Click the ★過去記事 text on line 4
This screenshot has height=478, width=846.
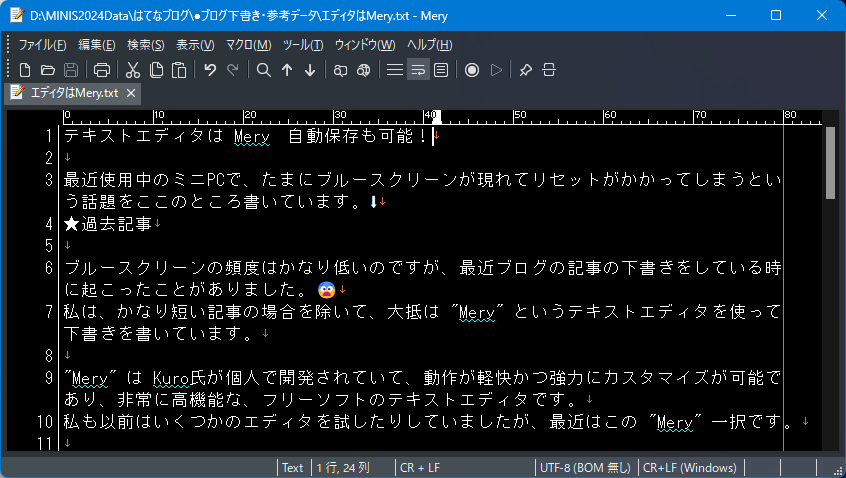(107, 224)
